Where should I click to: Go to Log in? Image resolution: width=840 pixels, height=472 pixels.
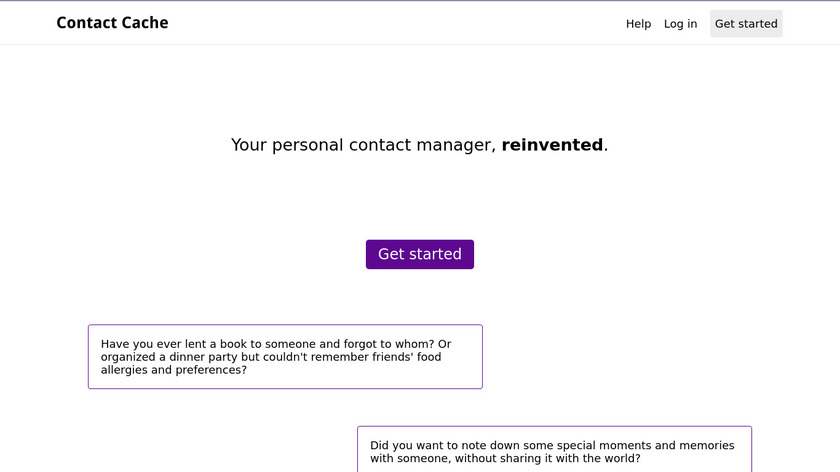680,24
